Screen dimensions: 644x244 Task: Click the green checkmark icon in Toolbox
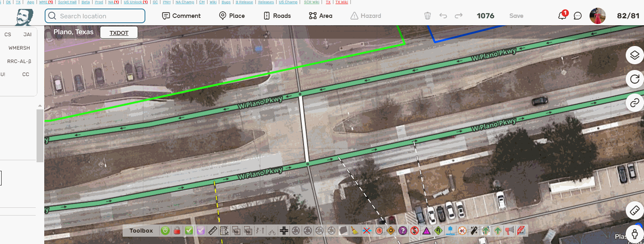coord(189,231)
